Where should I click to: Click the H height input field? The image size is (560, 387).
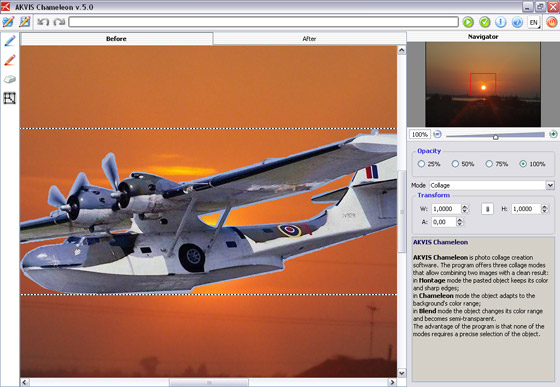(526, 209)
